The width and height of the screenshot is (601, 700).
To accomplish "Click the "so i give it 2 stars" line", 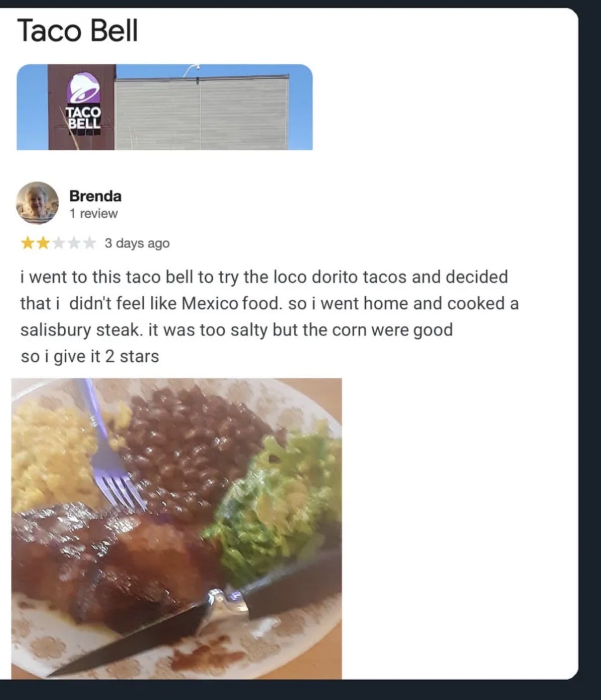I will (90, 356).
